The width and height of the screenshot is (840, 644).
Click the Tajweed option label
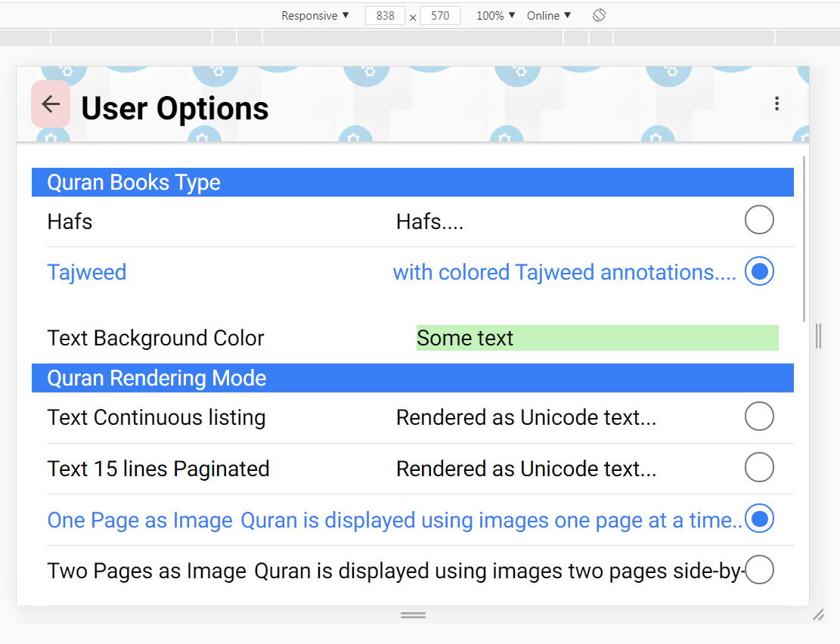(87, 272)
